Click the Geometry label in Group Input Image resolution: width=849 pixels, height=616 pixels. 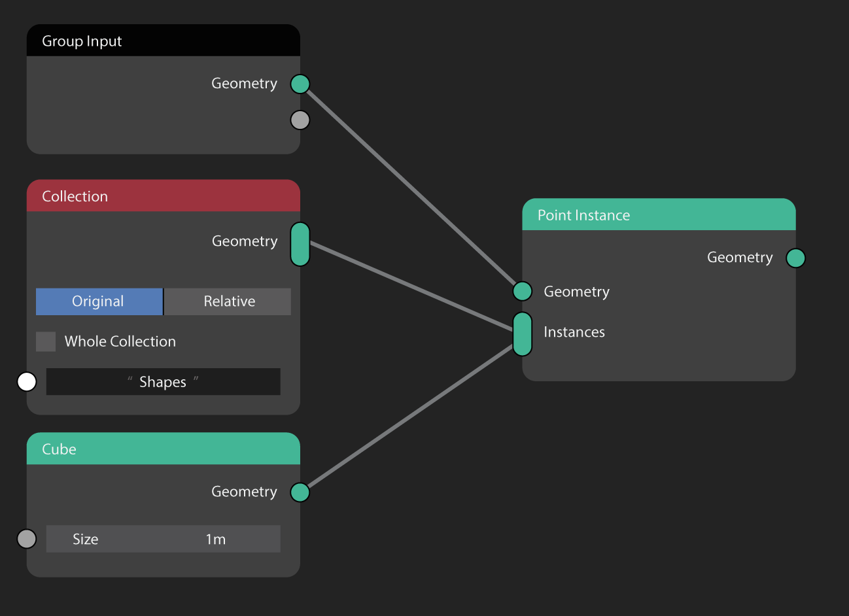point(244,84)
